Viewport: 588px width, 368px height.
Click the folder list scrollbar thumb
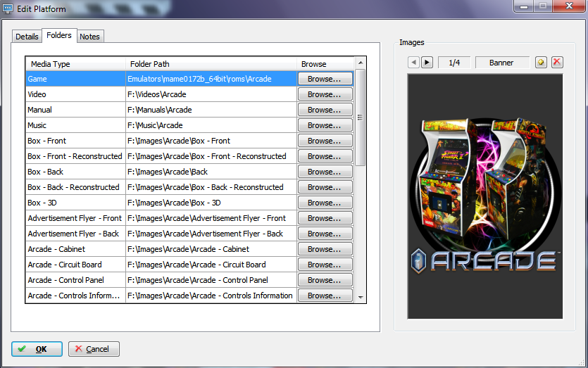click(361, 118)
